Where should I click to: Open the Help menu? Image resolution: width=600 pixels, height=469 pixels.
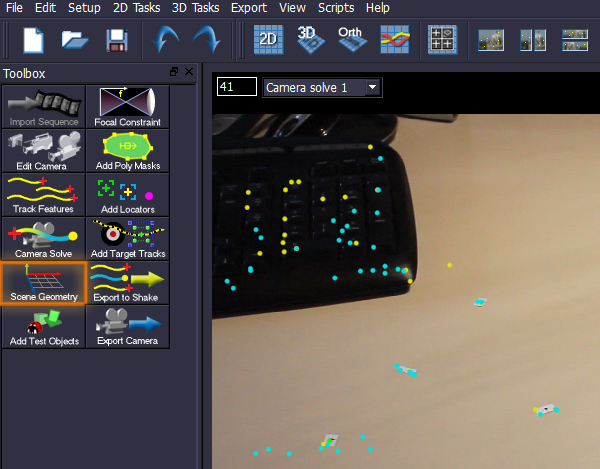pyautogui.click(x=377, y=8)
